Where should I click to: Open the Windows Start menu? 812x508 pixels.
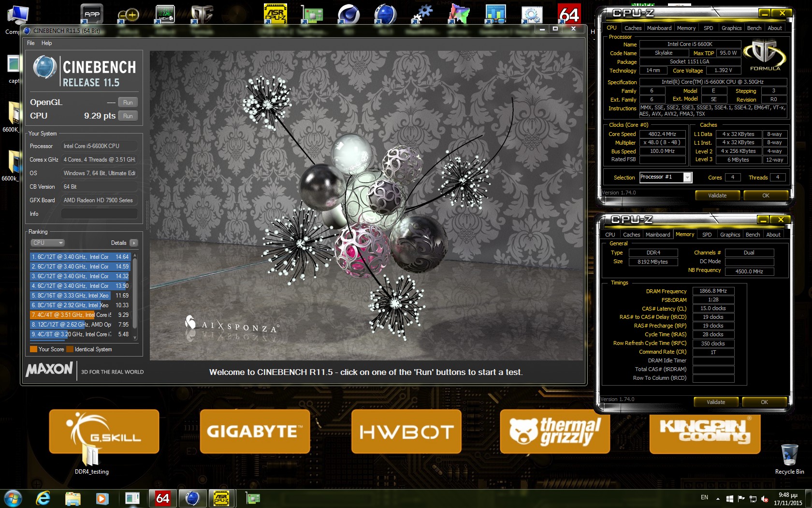pos(13,498)
